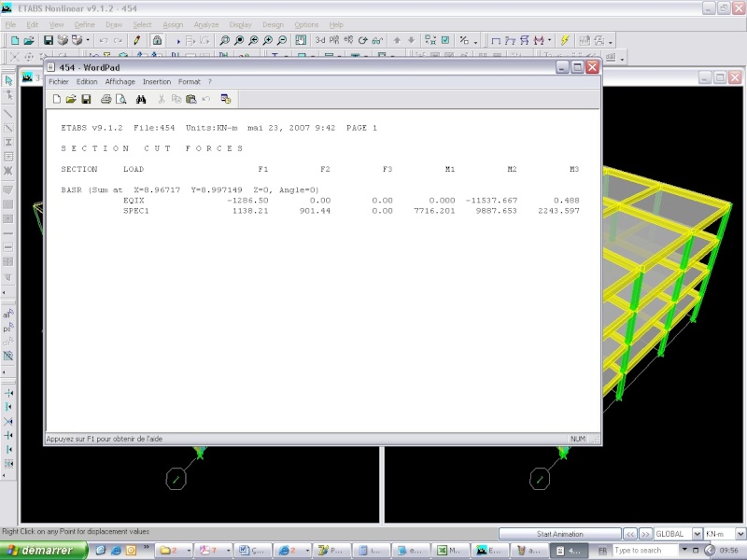Restore full view in ETABS toolbar
This screenshot has width=747, height=560.
point(239,40)
